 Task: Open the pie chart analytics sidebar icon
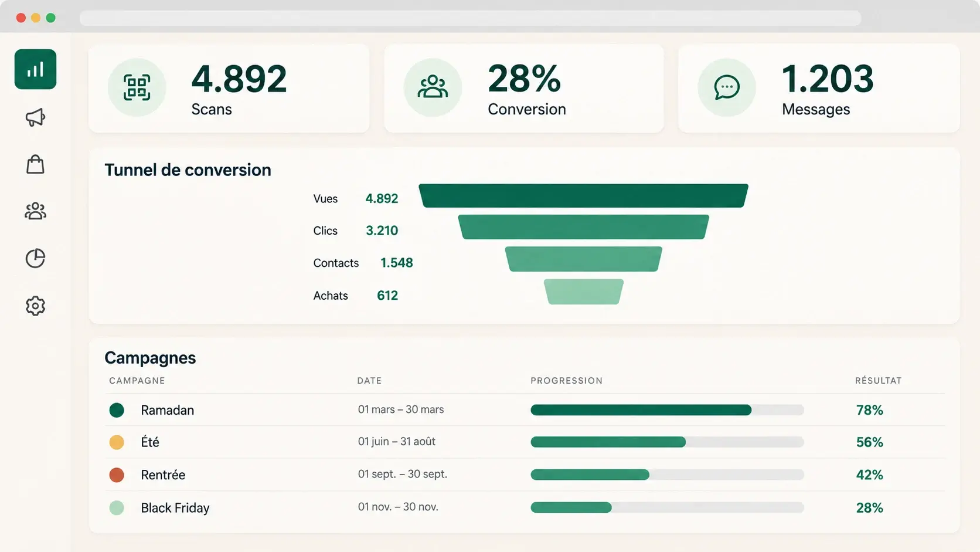(35, 258)
